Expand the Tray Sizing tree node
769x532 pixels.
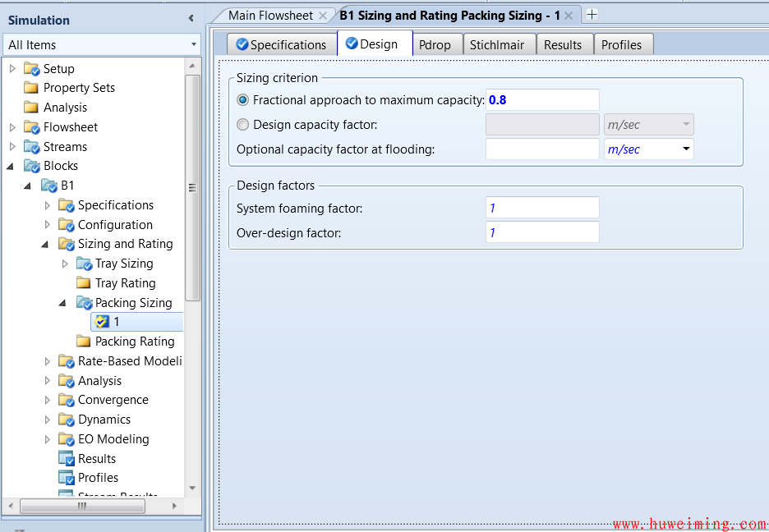[66, 264]
